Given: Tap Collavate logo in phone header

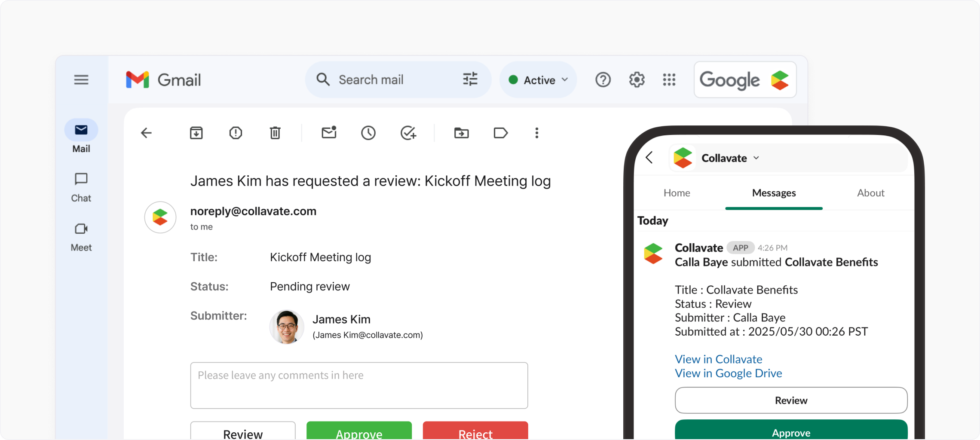Looking at the screenshot, I should click(x=683, y=158).
